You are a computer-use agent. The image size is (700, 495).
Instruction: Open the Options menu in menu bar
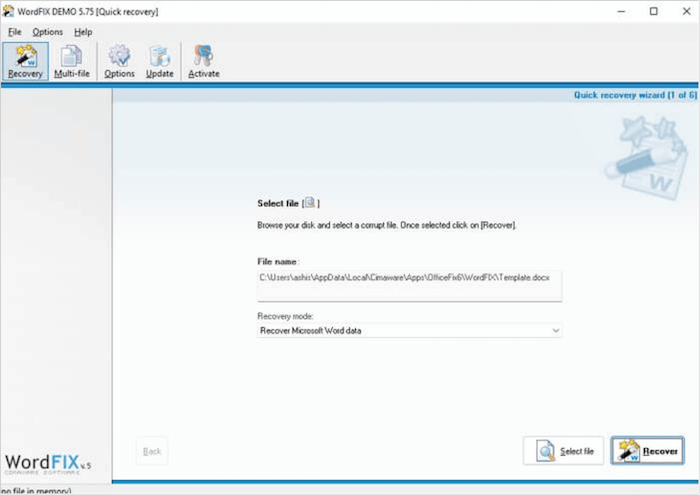click(47, 32)
